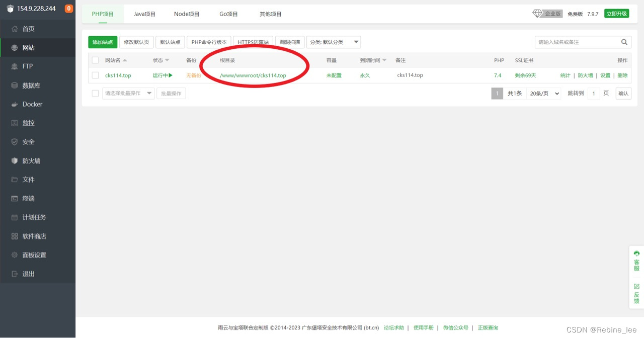Click the 剩余69天 SSL certificate link
The width and height of the screenshot is (644, 338).
click(525, 75)
